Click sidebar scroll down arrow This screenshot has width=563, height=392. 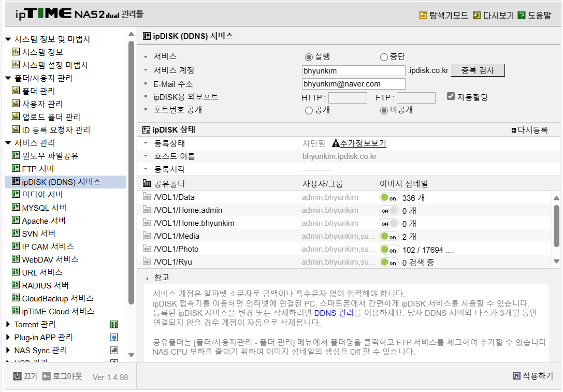tap(131, 355)
